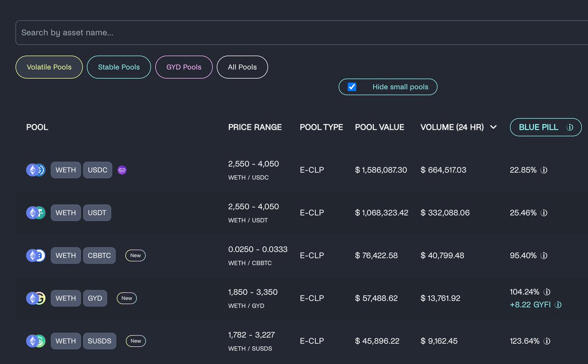Click the WETH tag in SUSDS row
Screen dimensions: 588x364
pyautogui.click(x=66, y=341)
